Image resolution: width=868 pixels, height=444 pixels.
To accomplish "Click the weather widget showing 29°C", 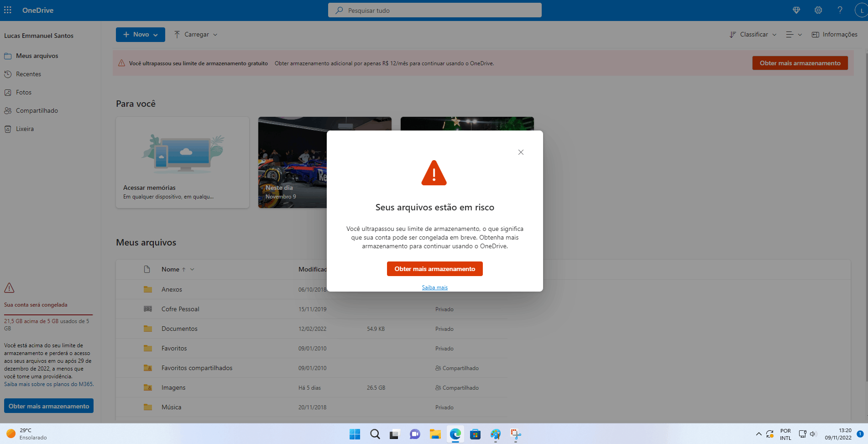I will point(26,434).
